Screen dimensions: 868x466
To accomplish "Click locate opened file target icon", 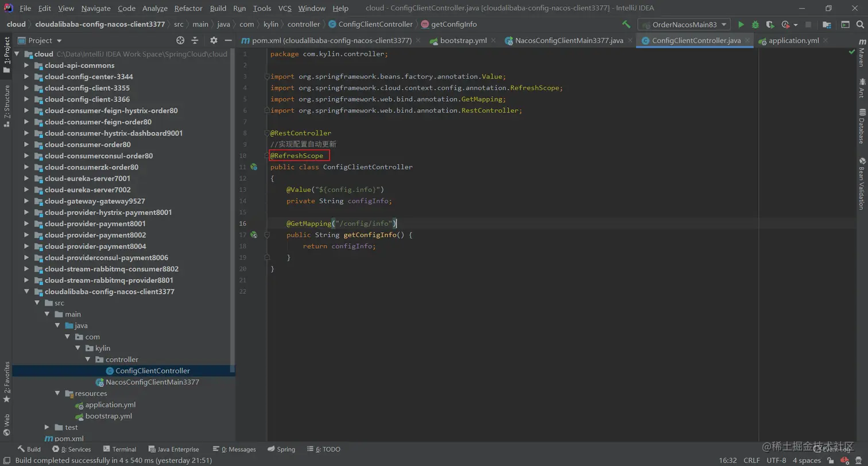I will pyautogui.click(x=180, y=40).
